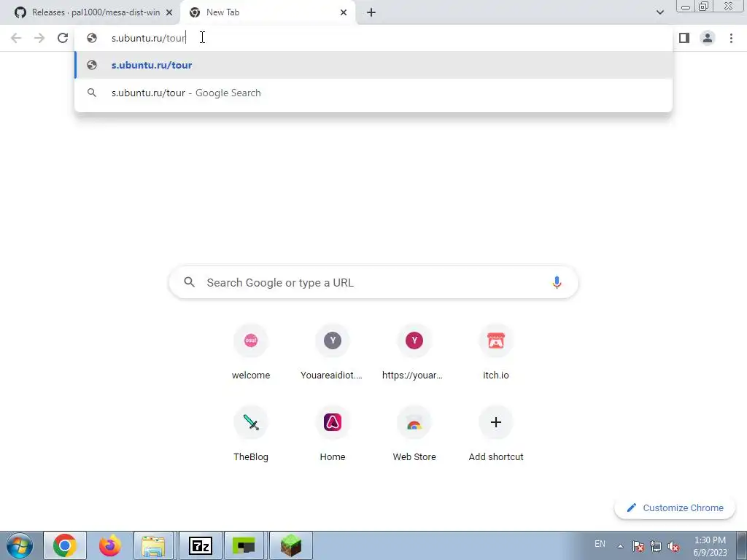Open Windows Explorer from the taskbar

[153, 545]
